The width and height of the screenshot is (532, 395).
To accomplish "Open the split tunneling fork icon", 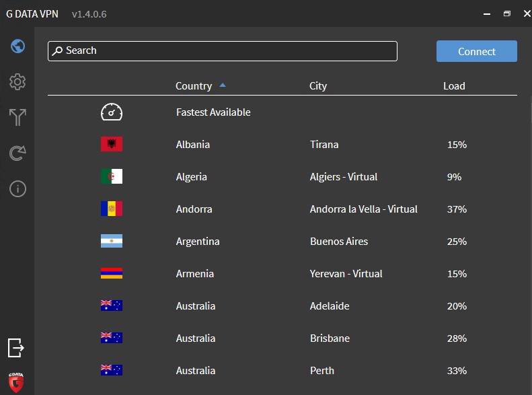I will click(x=17, y=117).
